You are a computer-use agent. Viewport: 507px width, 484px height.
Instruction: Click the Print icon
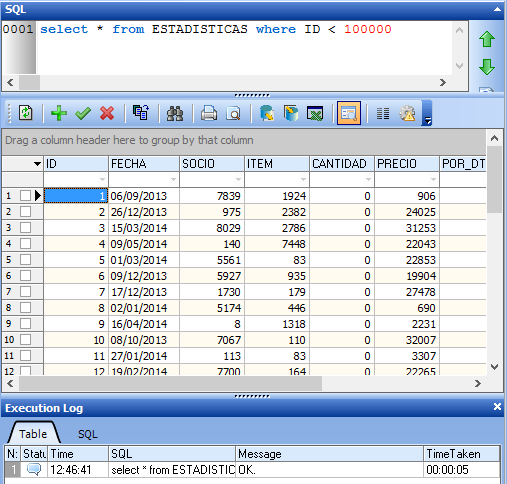click(x=209, y=113)
